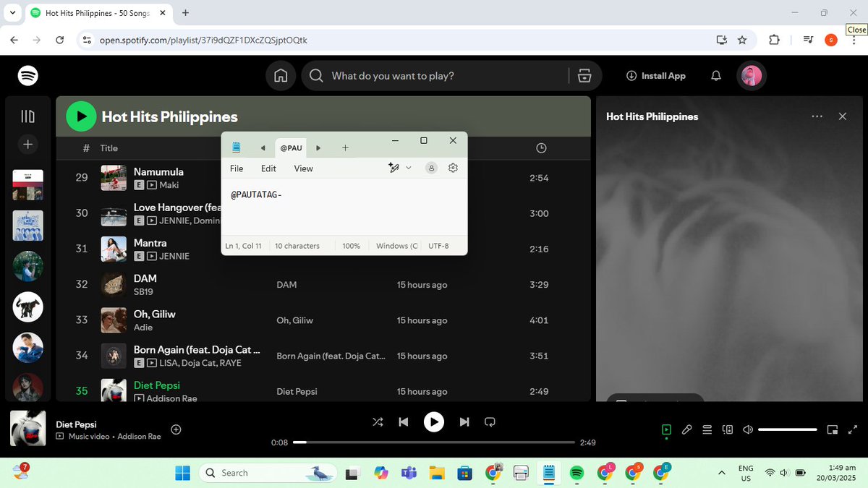
Task: Open the Chrome tab search dropdown
Action: (14, 12)
